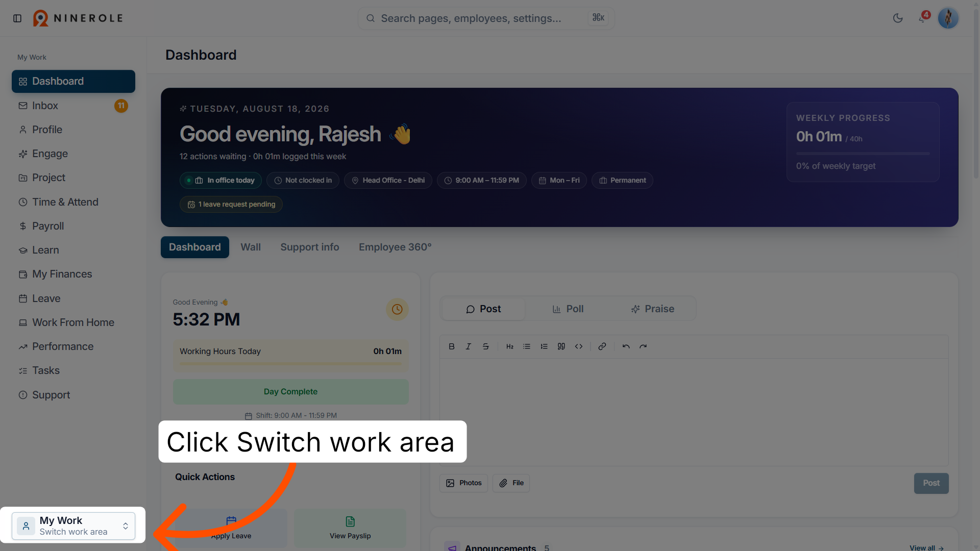The height and width of the screenshot is (551, 980).
Task: Click the post editor text area
Action: (x=694, y=412)
